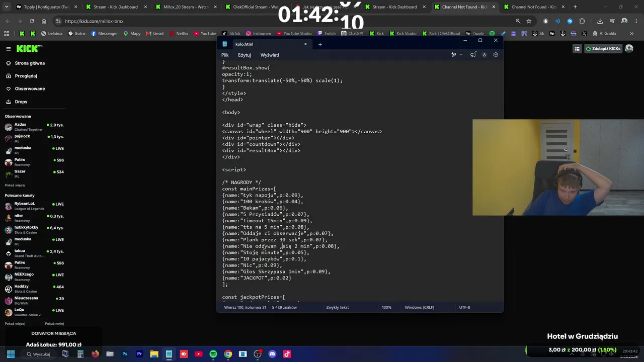
Task: Open Premiere Pro from the taskbar
Action: click(139, 354)
